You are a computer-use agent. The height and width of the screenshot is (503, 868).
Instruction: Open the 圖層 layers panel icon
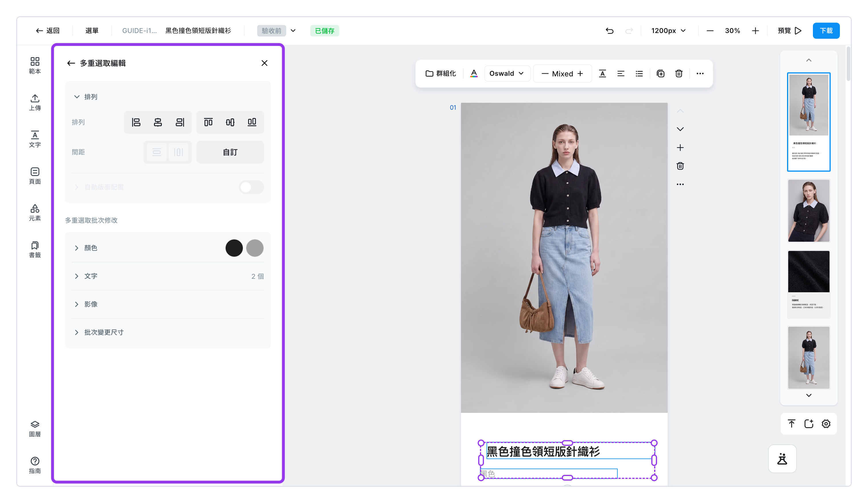pyautogui.click(x=35, y=429)
